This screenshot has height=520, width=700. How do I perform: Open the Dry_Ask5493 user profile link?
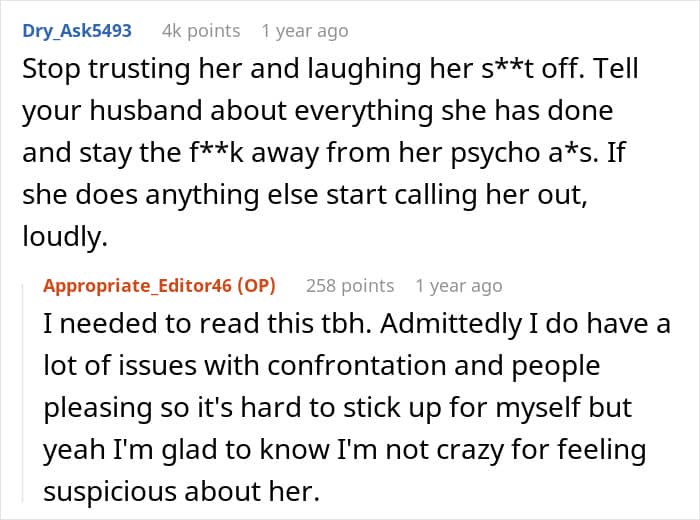coord(77,31)
